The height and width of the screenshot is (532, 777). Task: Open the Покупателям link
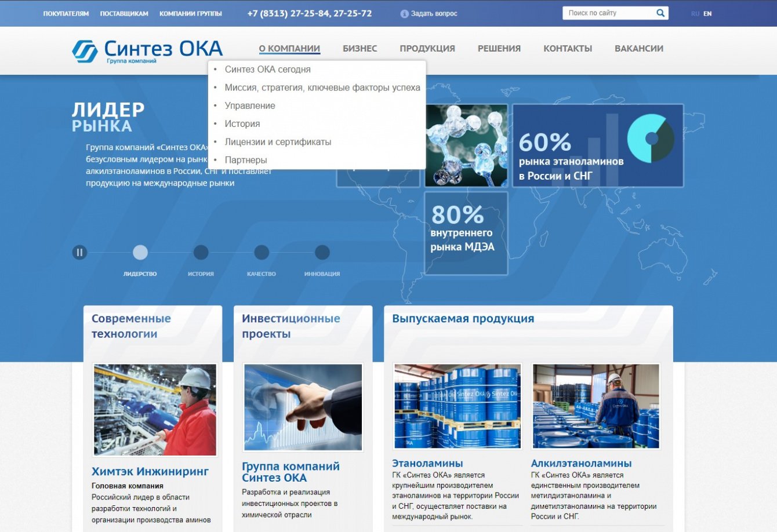tap(66, 13)
